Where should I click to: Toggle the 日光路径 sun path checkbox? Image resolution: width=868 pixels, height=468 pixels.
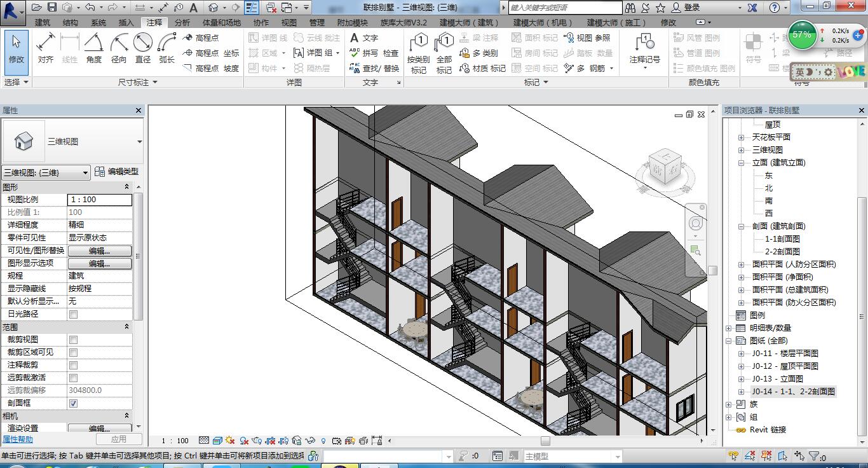pyautogui.click(x=74, y=314)
